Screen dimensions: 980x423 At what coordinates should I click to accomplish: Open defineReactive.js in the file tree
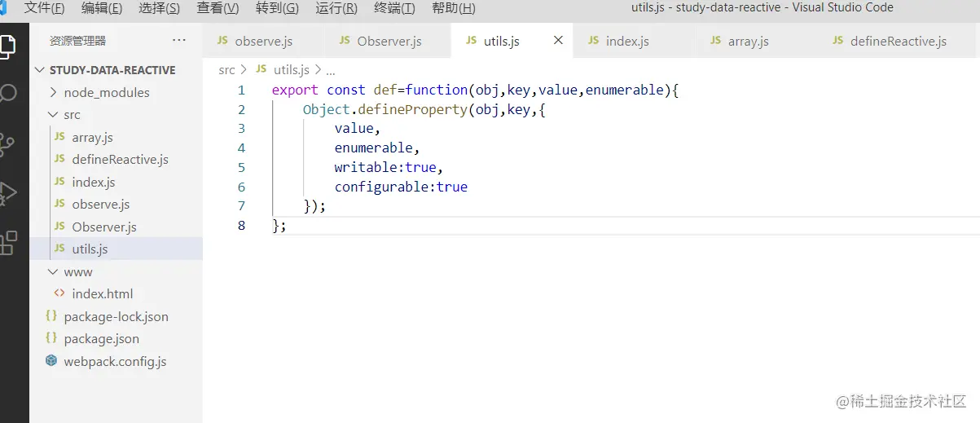coord(116,160)
